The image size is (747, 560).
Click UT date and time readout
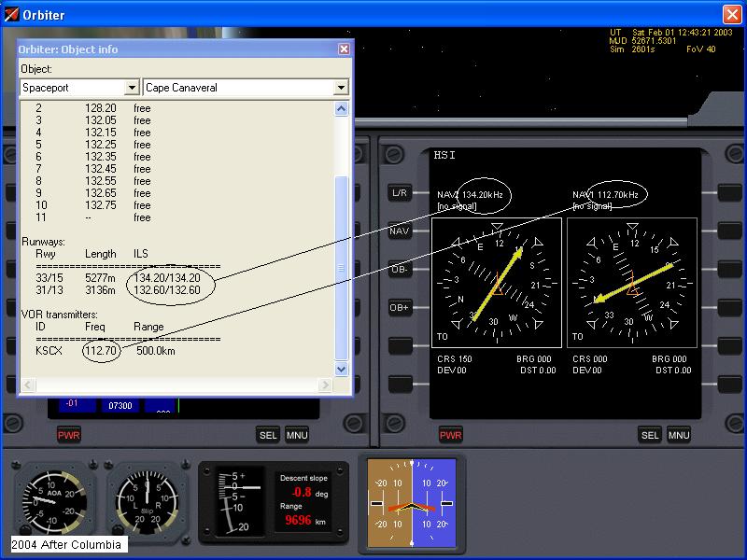(670, 33)
